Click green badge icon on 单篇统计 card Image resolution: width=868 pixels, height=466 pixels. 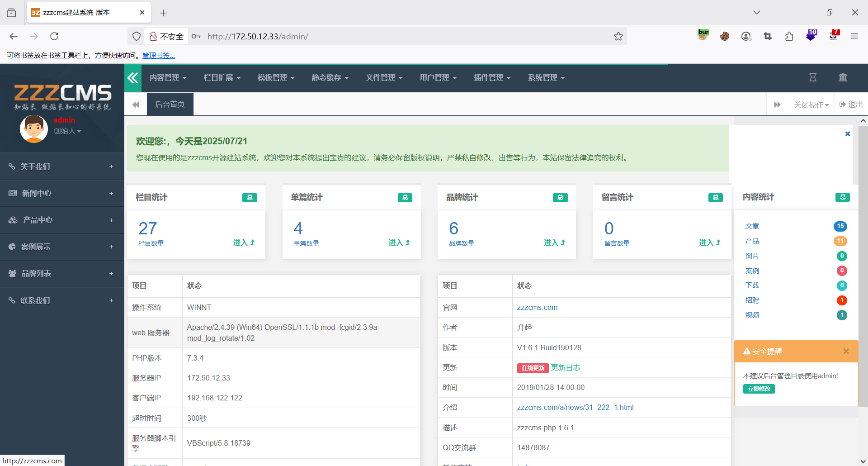(405, 197)
